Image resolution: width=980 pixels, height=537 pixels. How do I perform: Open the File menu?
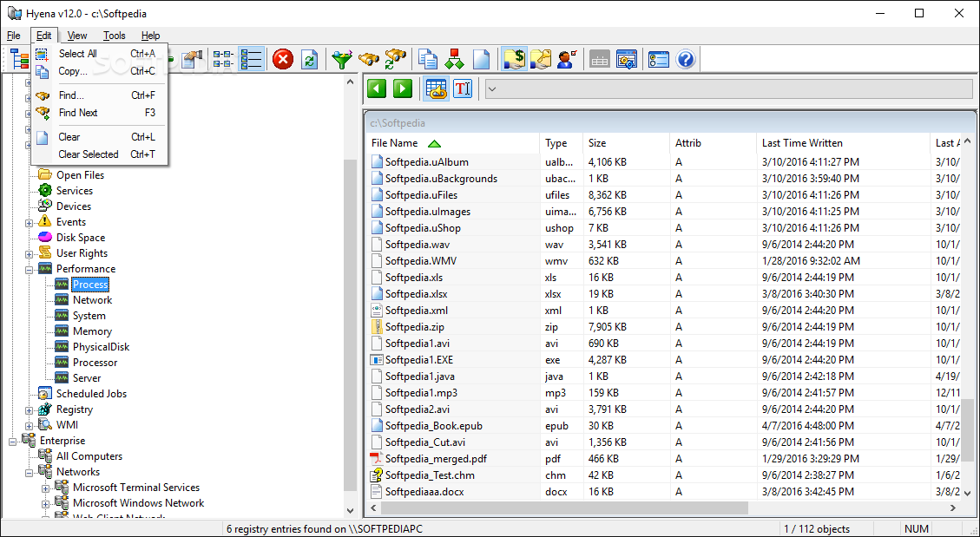pyautogui.click(x=14, y=36)
